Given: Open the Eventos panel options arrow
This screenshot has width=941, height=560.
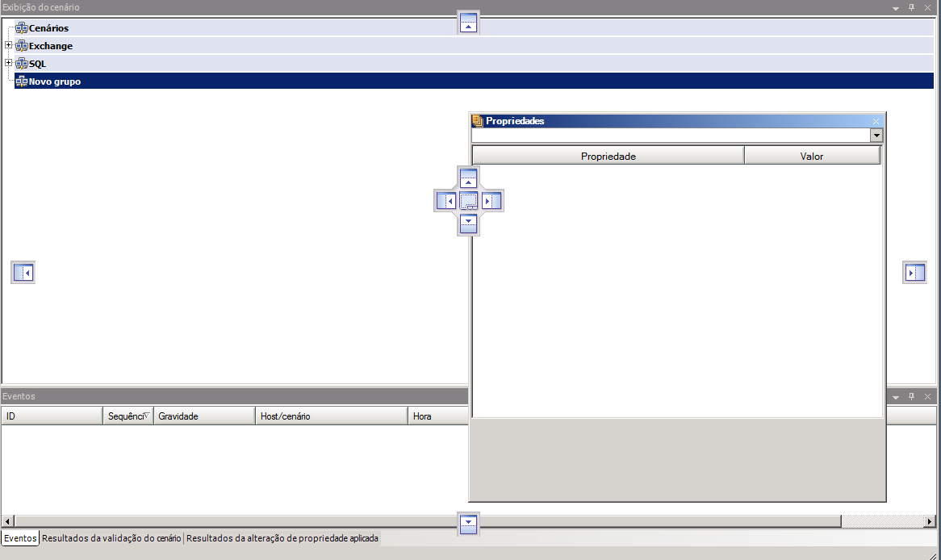Looking at the screenshot, I should pyautogui.click(x=895, y=397).
